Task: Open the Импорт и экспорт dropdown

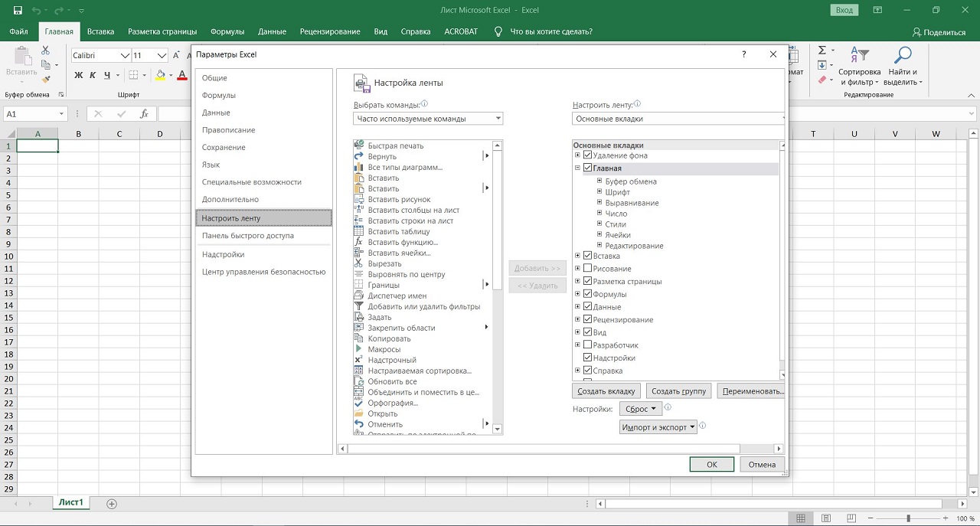Action: [x=658, y=427]
